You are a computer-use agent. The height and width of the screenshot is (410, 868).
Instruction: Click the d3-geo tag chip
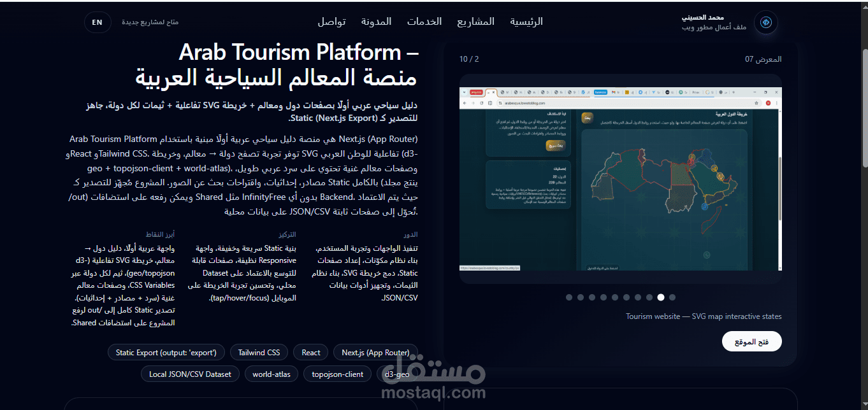397,374
